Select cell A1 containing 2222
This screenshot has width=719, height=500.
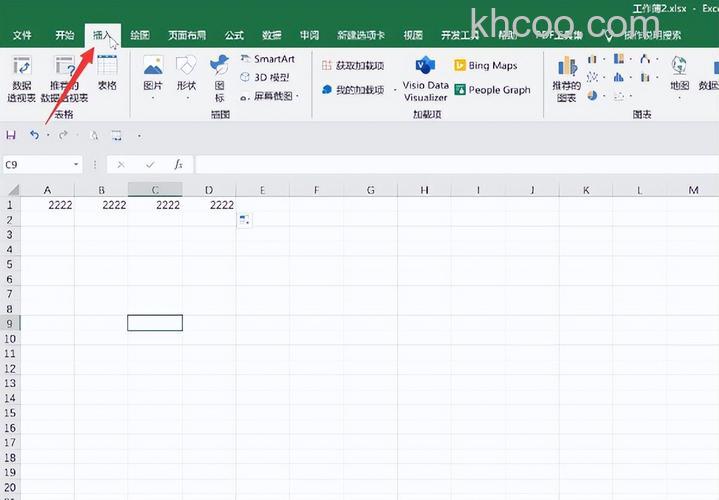coord(47,205)
